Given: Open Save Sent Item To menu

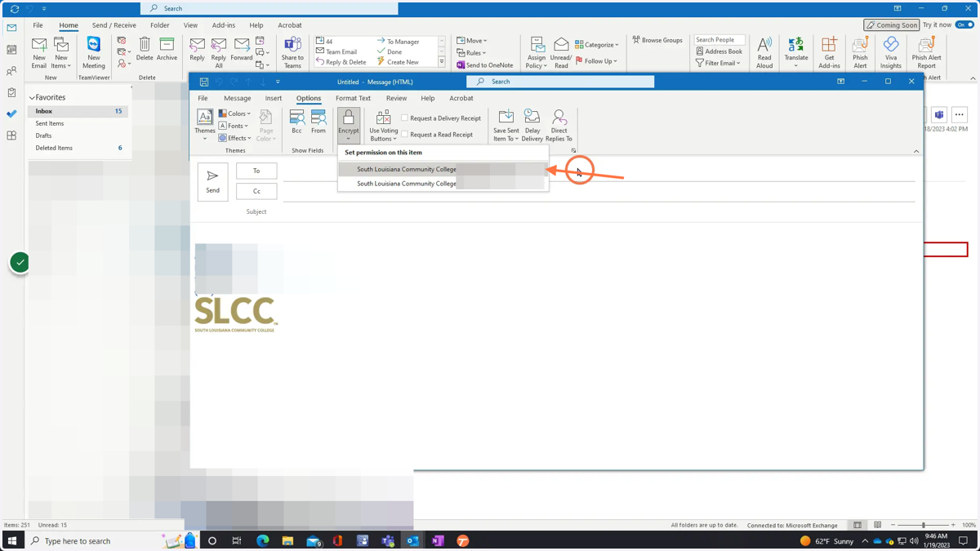Looking at the screenshot, I should tap(506, 126).
